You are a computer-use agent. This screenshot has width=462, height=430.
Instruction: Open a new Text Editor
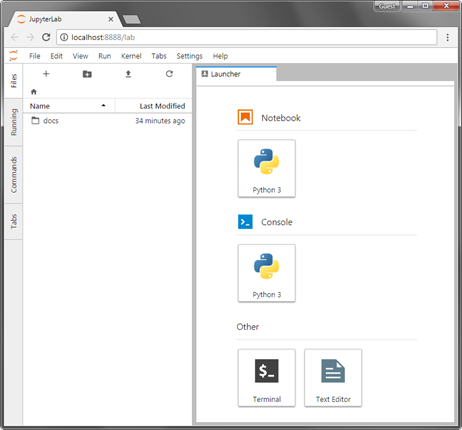[333, 378]
